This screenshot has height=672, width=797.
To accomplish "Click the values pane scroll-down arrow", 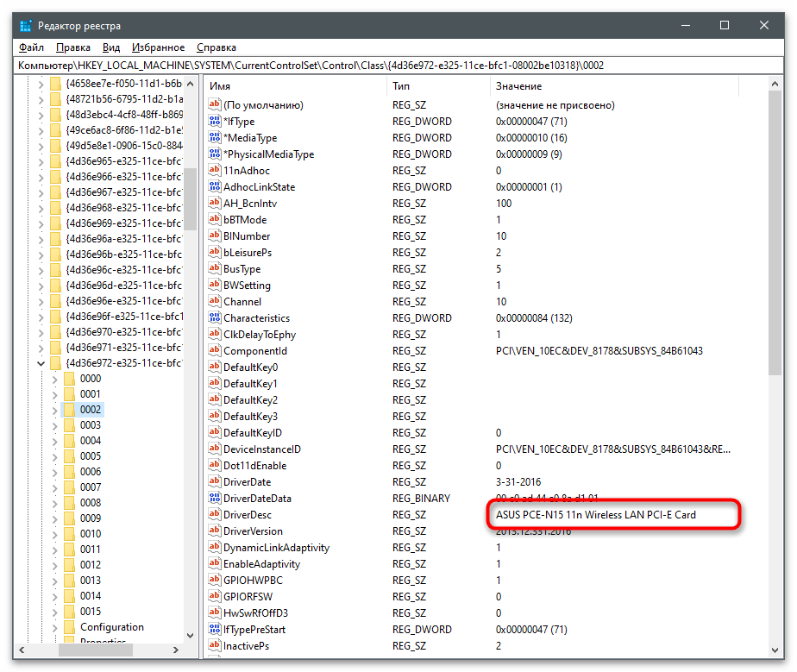I will coord(775,650).
